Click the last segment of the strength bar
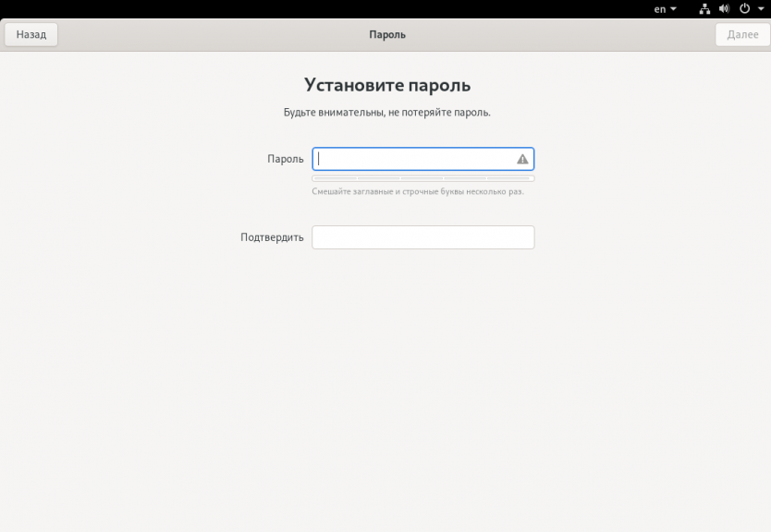 [x=510, y=178]
